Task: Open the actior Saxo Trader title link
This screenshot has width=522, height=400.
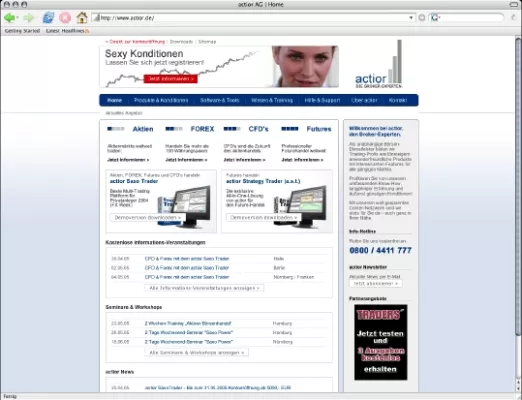Action: coord(134,181)
